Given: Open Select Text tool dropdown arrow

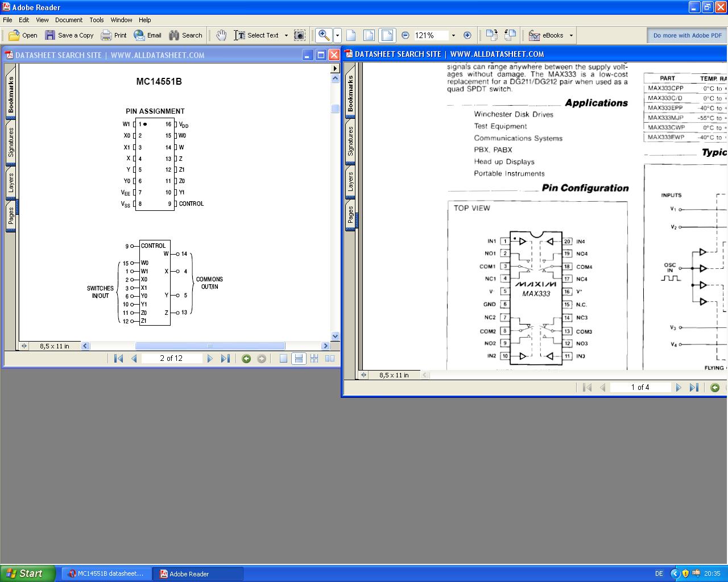Looking at the screenshot, I should coord(286,35).
